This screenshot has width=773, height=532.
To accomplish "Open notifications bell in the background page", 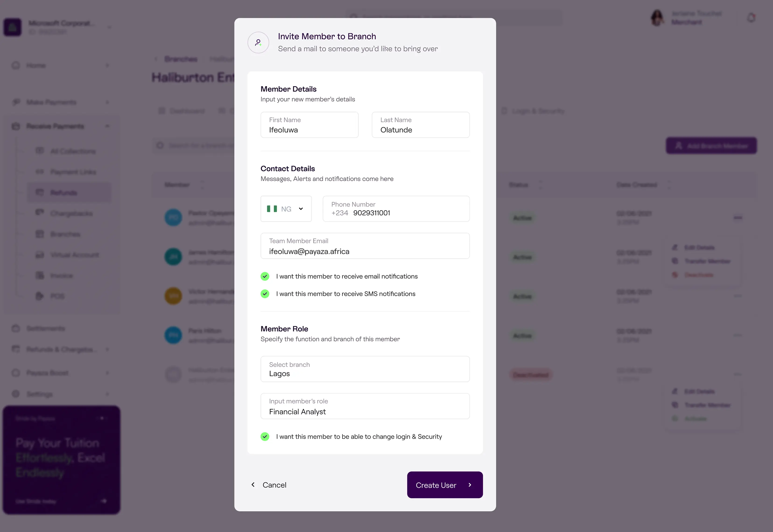I will tap(751, 17).
